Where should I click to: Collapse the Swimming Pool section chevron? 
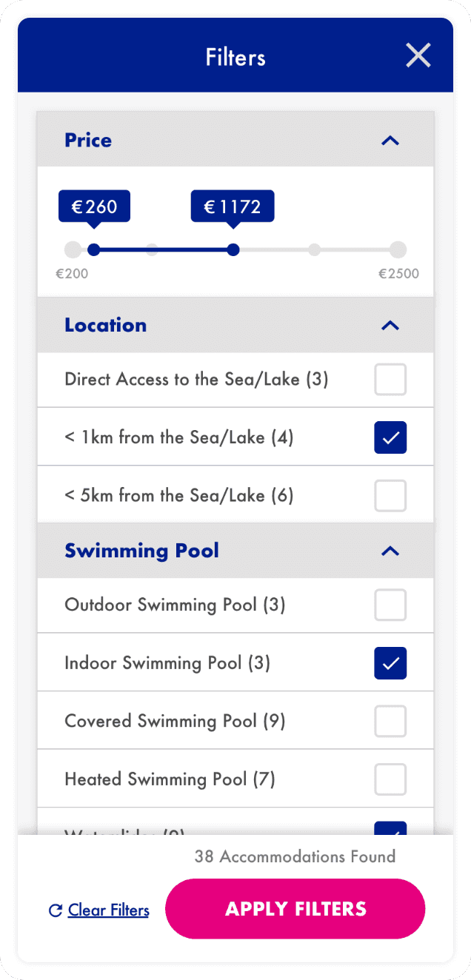click(x=390, y=551)
